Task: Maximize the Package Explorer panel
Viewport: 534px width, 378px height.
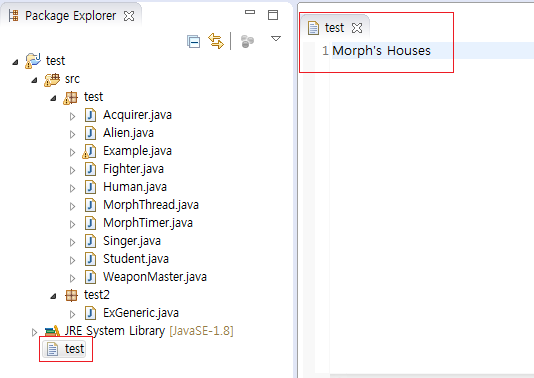Action: coord(273,15)
